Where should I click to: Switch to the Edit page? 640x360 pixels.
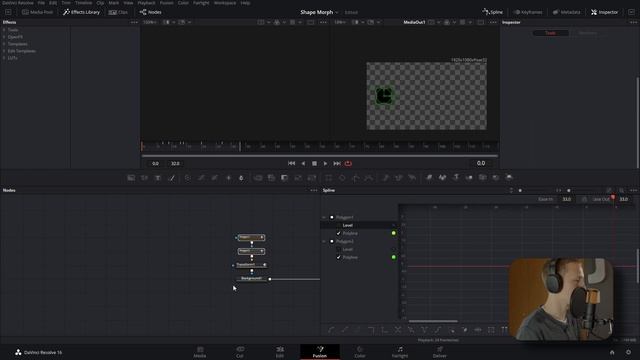coord(280,352)
